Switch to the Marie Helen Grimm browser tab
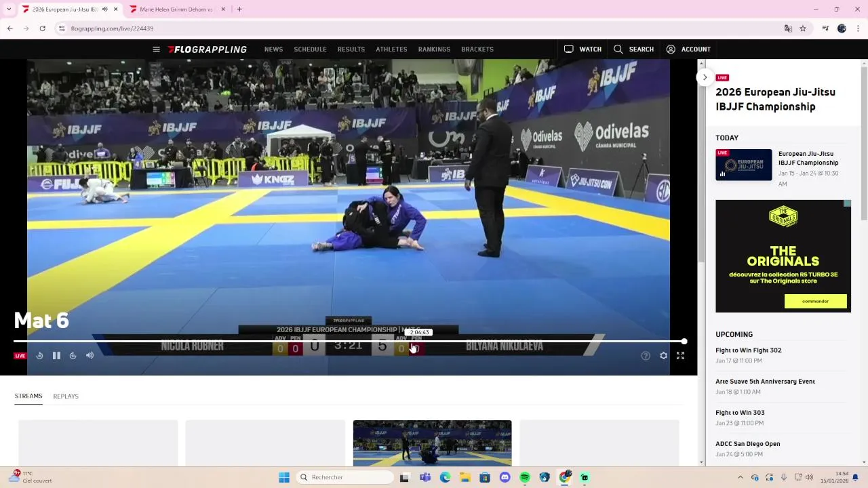868x488 pixels. 176,9
